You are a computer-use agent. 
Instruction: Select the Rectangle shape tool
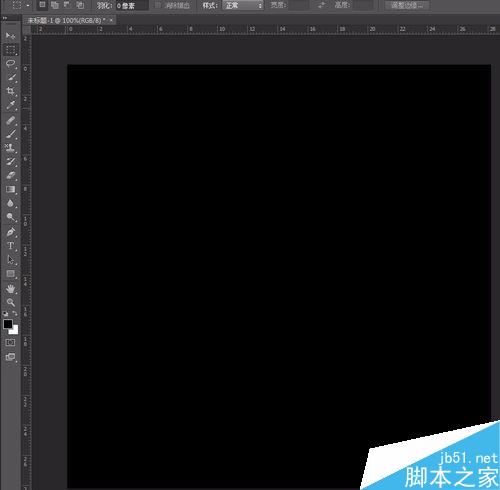click(x=10, y=274)
